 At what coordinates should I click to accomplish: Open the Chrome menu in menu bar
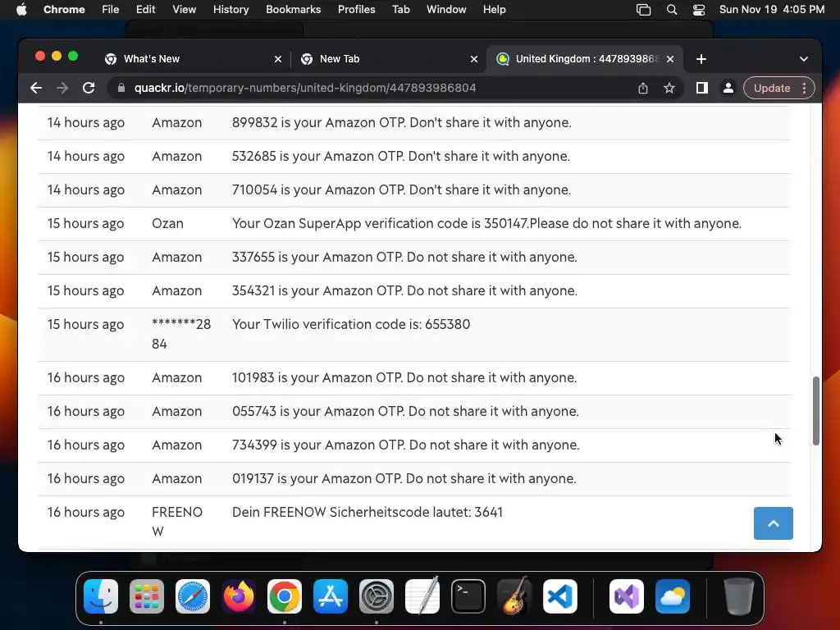tap(64, 10)
